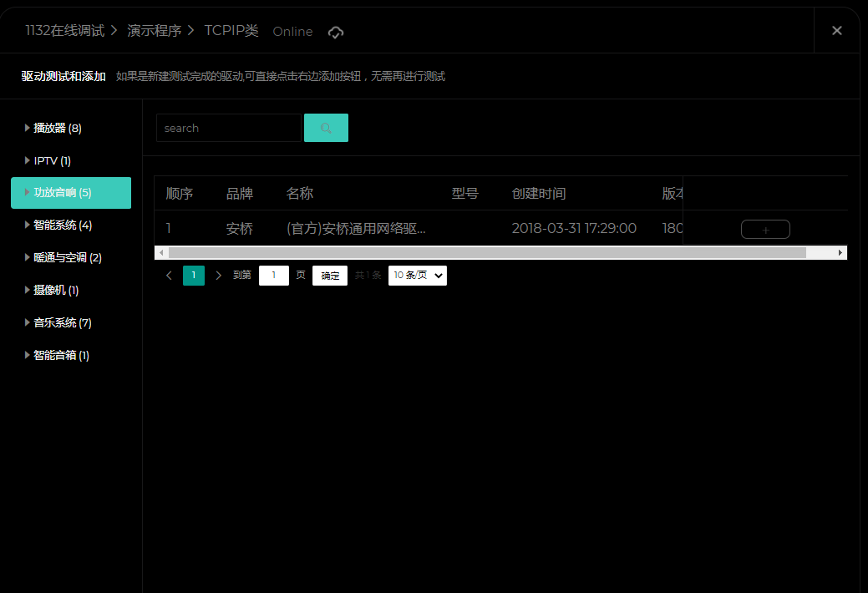Focus the search input field

228,128
